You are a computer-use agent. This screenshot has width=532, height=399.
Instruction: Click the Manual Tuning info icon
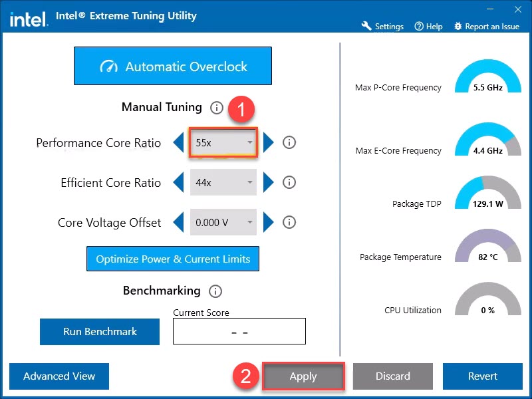216,108
